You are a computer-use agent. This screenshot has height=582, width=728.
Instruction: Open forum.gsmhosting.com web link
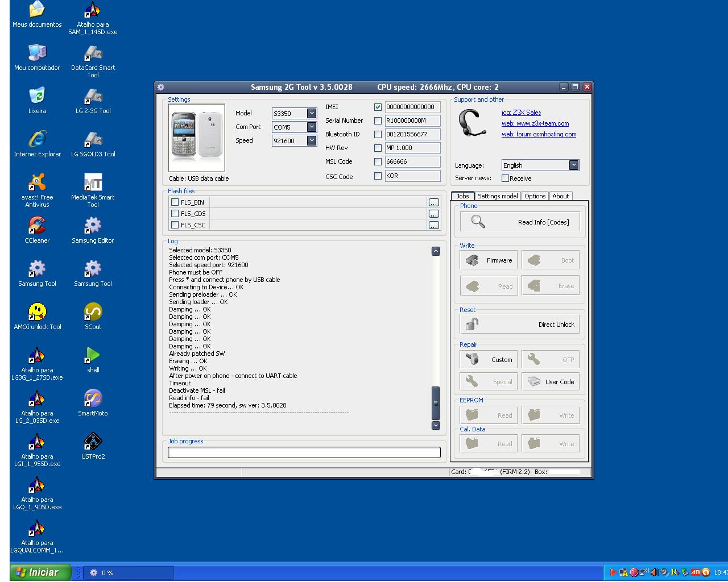click(539, 134)
